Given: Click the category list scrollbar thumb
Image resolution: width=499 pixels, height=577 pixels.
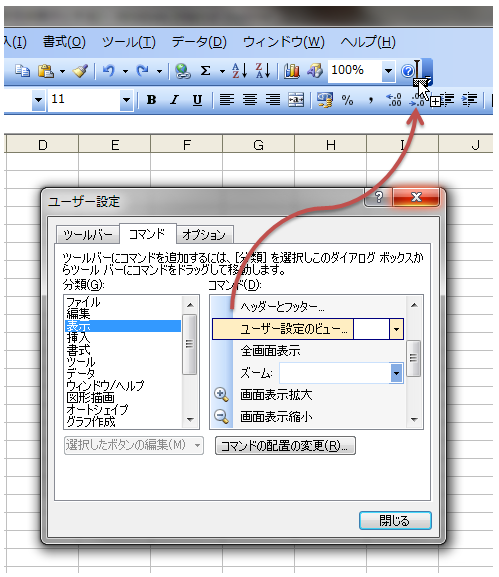Looking at the screenshot, I should [190, 344].
